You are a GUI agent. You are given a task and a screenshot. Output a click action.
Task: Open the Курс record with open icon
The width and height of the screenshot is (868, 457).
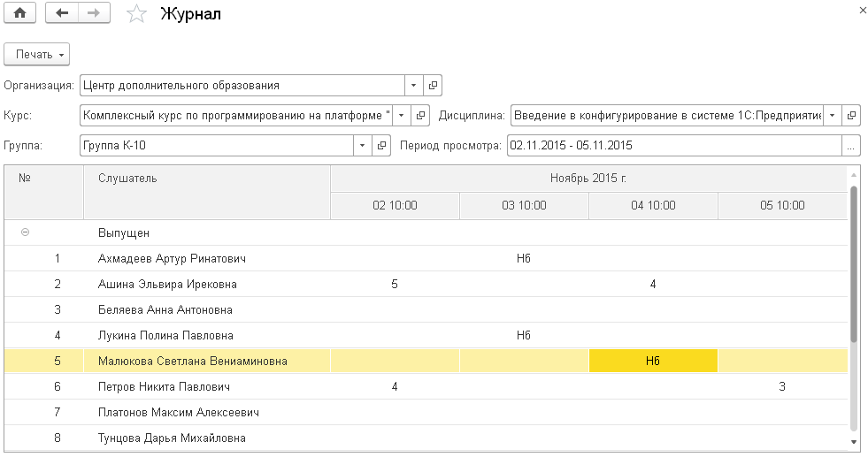[x=420, y=116]
